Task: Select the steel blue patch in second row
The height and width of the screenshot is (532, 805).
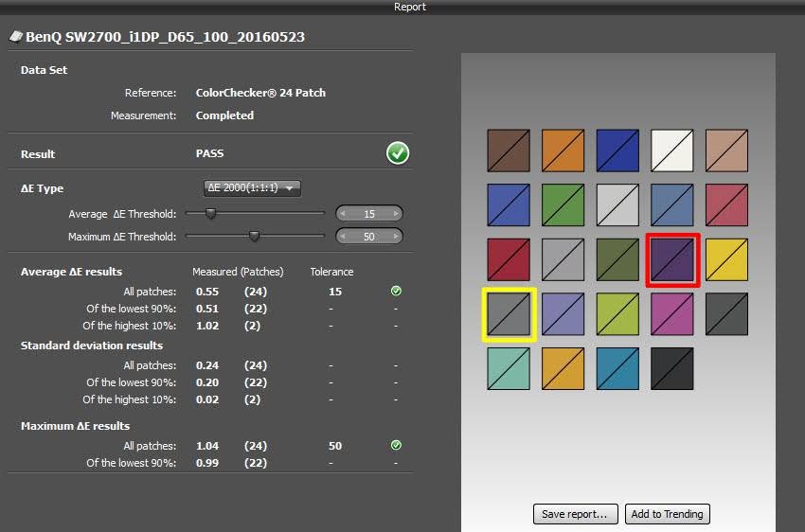Action: point(672,205)
